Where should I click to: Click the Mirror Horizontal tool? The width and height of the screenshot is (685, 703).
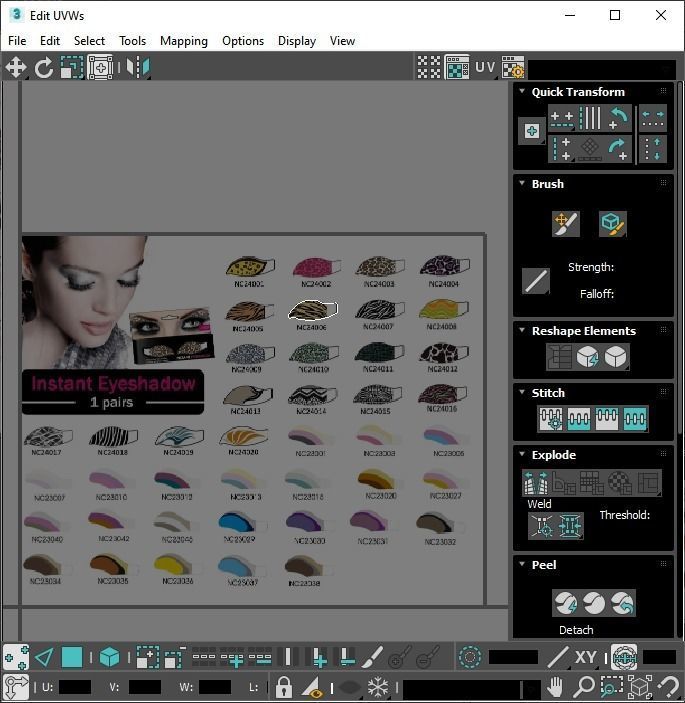coord(138,68)
